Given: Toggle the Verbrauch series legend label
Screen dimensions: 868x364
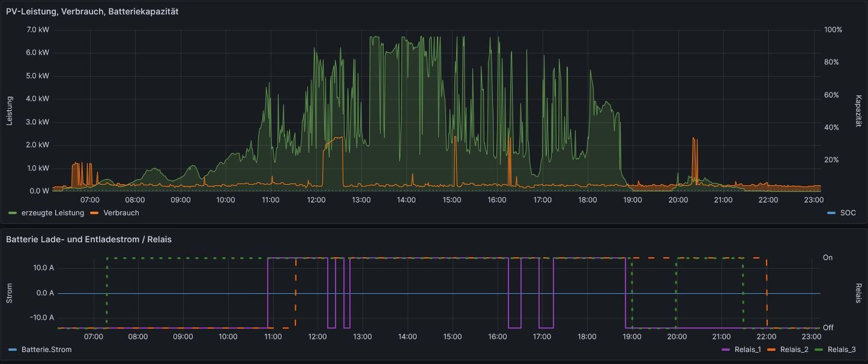Looking at the screenshot, I should [121, 213].
